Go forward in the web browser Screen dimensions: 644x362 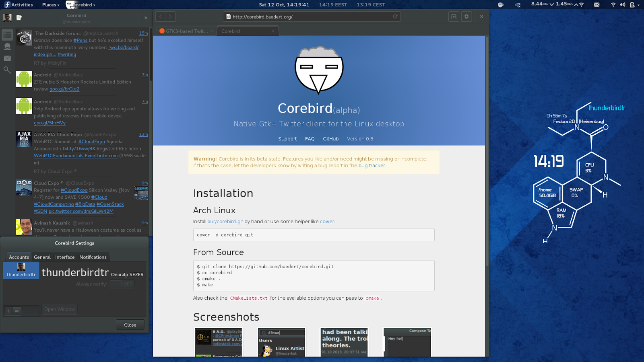pos(170,16)
